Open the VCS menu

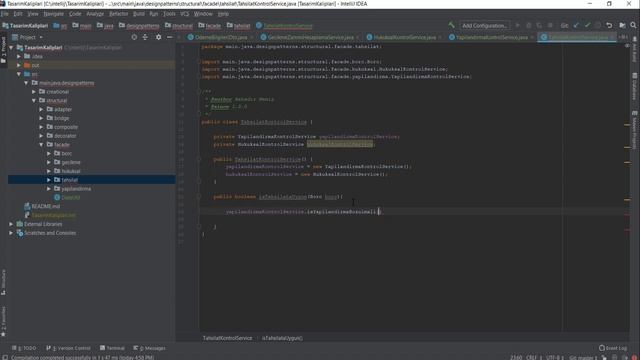point(184,14)
